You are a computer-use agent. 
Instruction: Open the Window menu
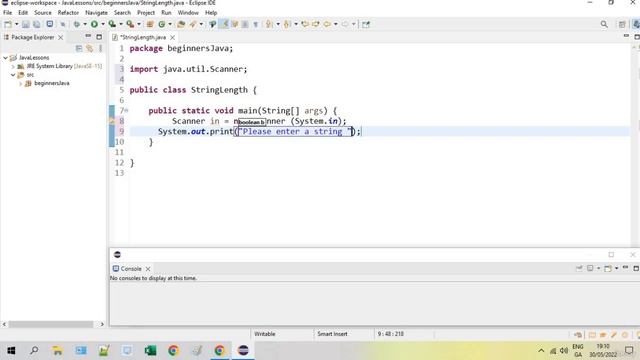coord(188,13)
